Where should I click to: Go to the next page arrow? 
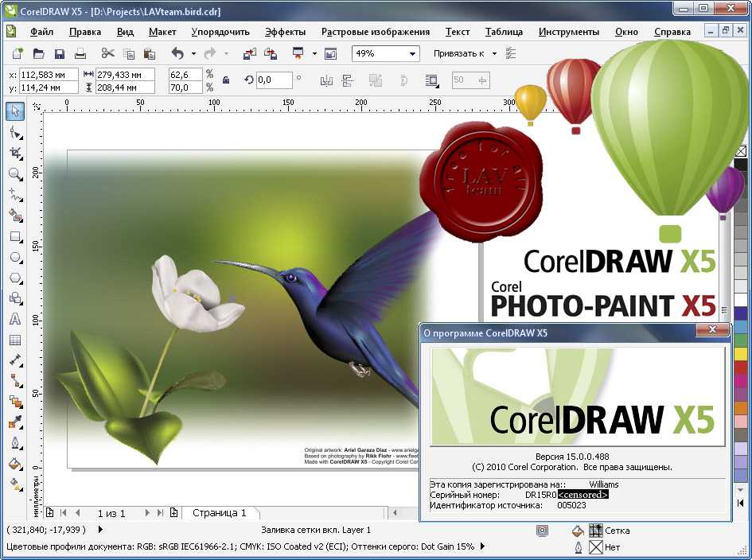tap(146, 513)
